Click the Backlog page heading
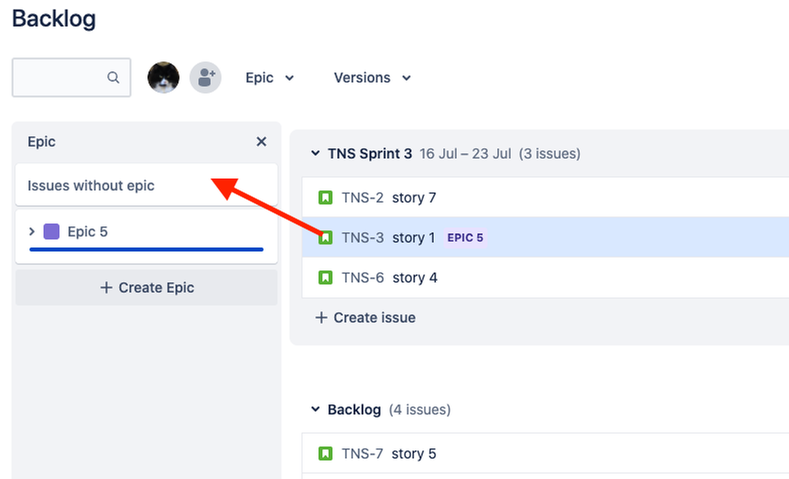Screen dimensions: 789x479 (x=54, y=19)
